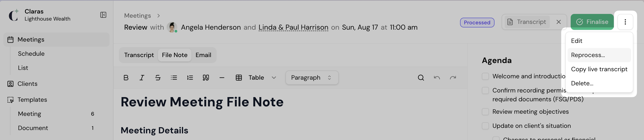Open the three-dot more options menu

click(625, 22)
